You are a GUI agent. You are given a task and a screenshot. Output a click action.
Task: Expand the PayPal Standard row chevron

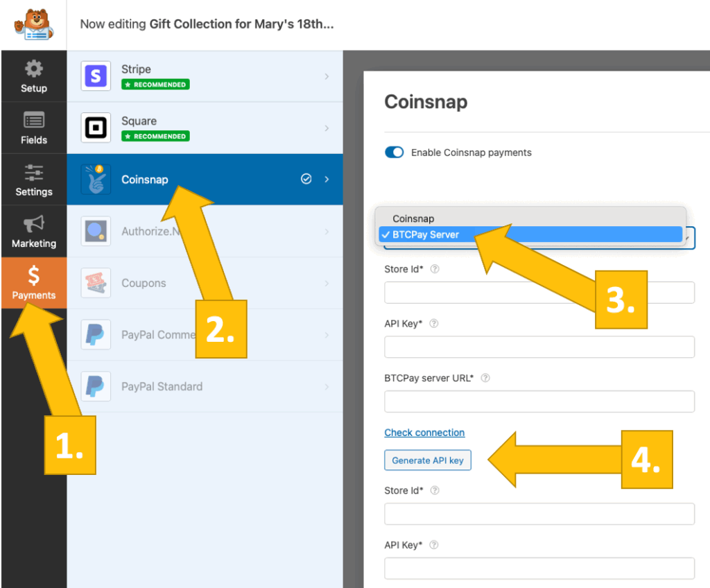tap(327, 386)
